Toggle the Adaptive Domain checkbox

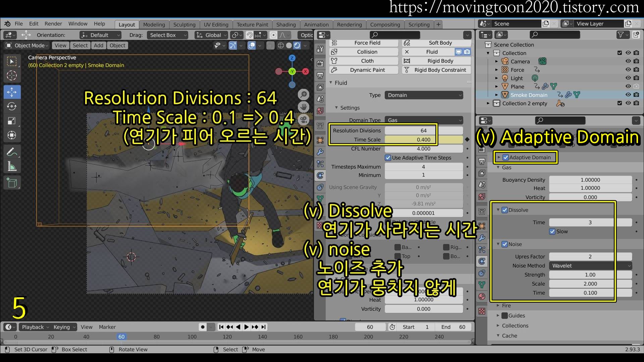tap(506, 157)
